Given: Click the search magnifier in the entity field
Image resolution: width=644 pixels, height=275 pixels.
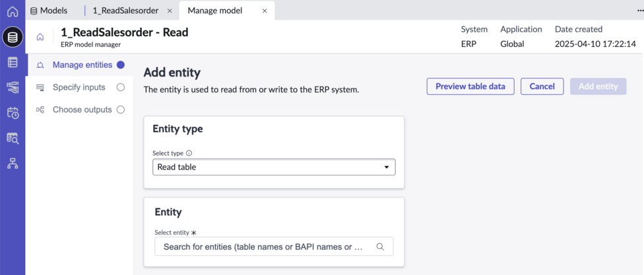Looking at the screenshot, I should 380,247.
